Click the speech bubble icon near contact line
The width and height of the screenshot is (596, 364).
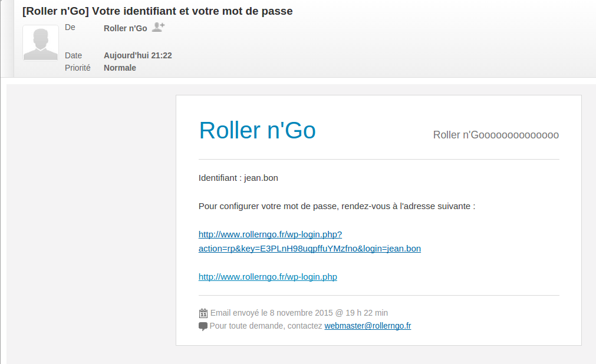pos(203,326)
